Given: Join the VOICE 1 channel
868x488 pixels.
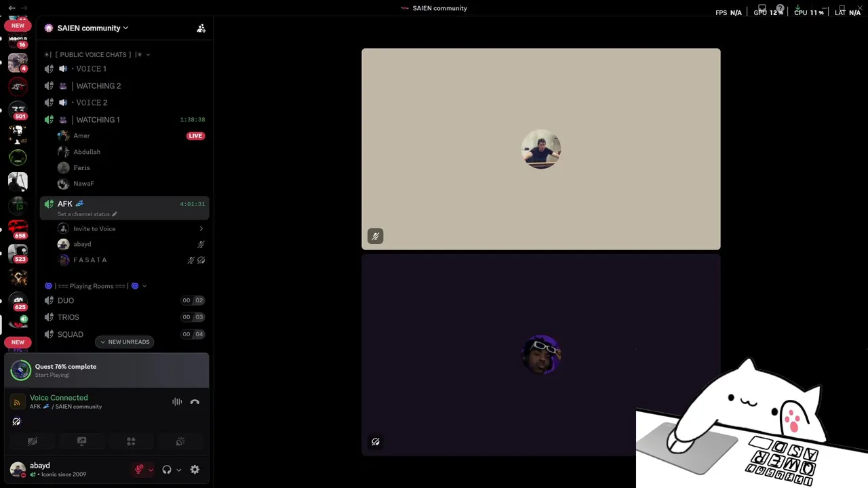Looking at the screenshot, I should point(125,68).
